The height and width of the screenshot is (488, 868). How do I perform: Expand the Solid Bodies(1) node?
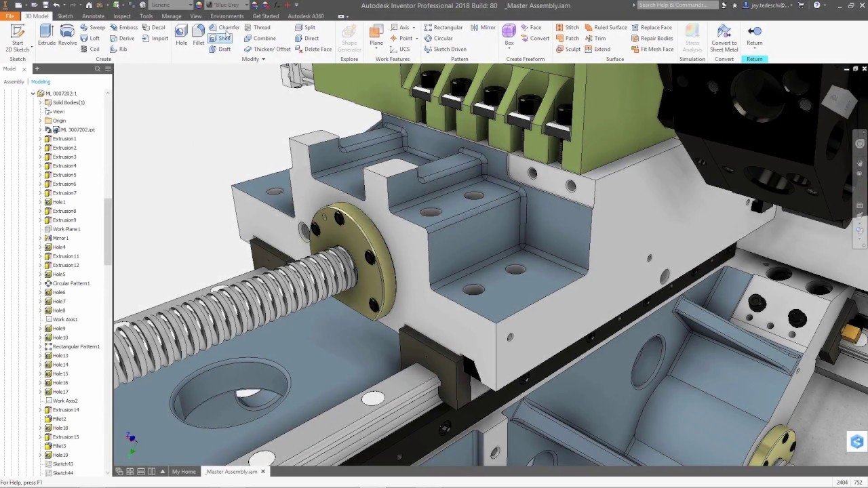(x=40, y=102)
